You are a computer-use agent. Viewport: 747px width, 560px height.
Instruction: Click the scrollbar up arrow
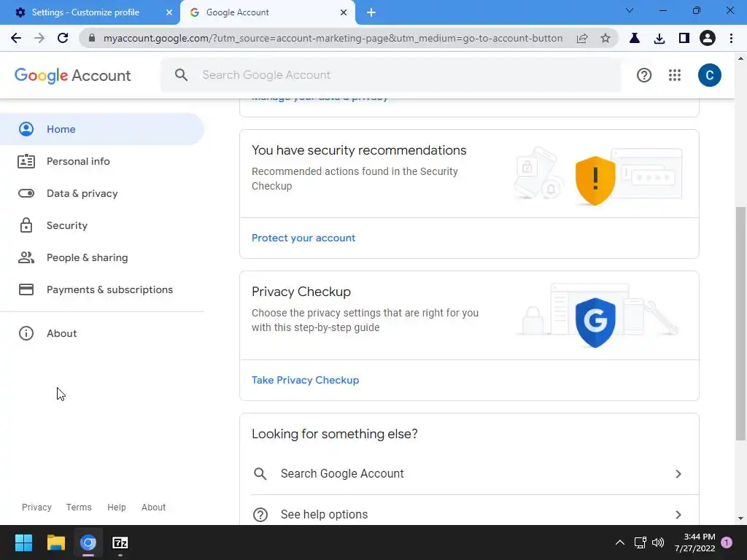coord(740,58)
